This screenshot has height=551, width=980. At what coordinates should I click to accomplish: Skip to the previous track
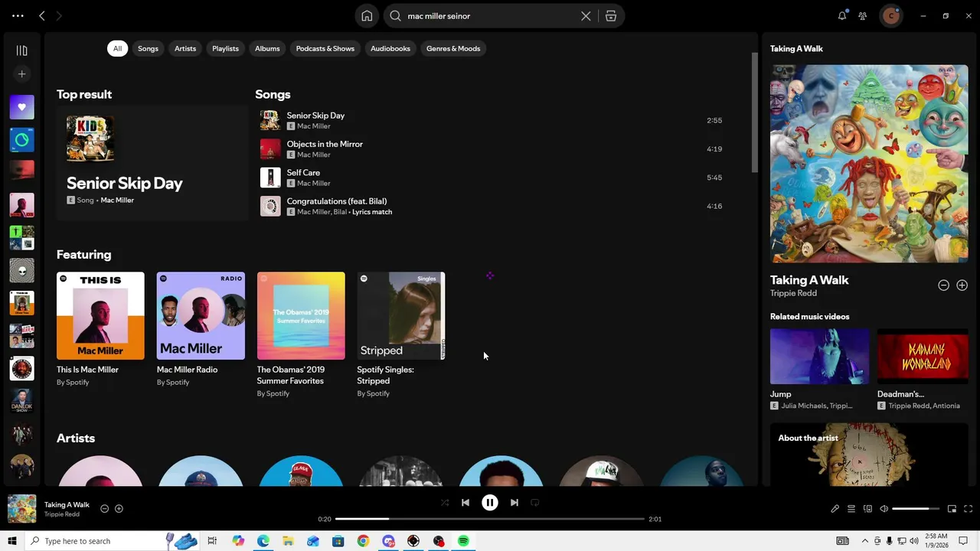[465, 503]
